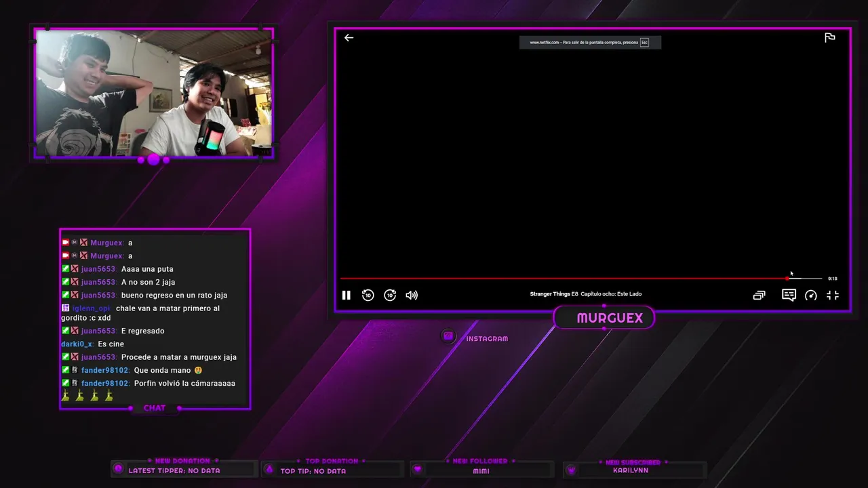Viewport: 868px width, 488px height.
Task: Click the NEW DONATION heading
Action: coord(183,461)
